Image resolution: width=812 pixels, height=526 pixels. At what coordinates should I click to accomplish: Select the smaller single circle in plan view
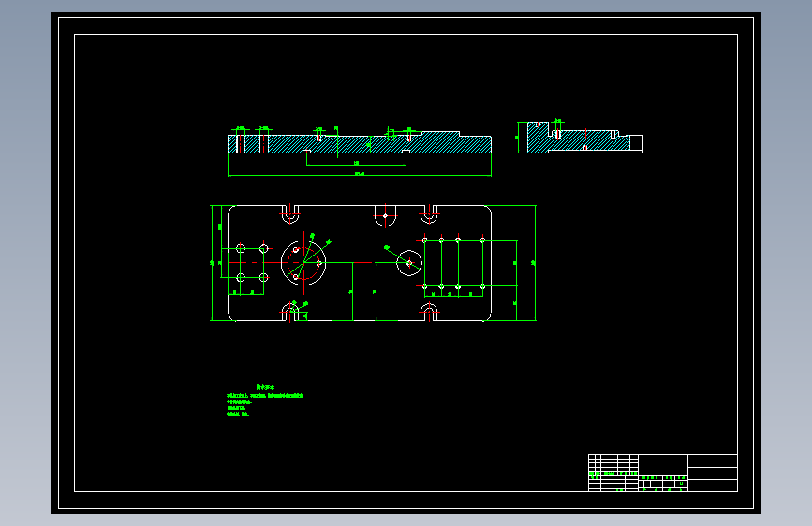pos(409,263)
